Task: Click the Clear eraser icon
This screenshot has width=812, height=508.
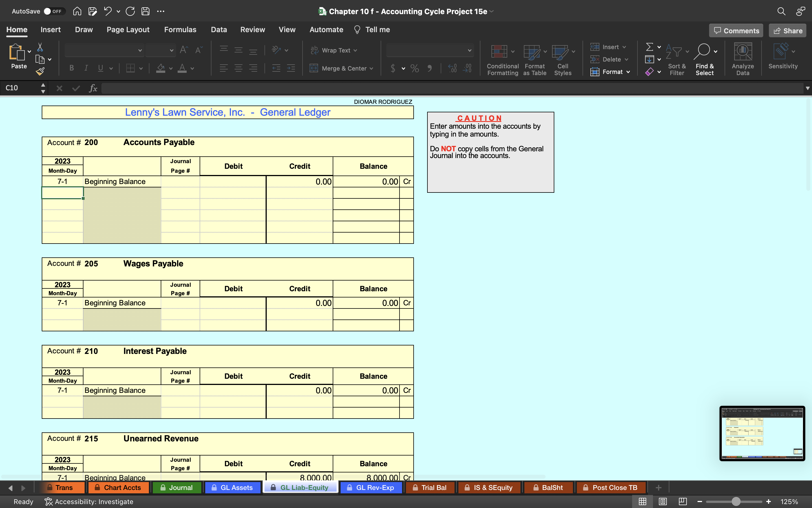Action: tap(650, 72)
